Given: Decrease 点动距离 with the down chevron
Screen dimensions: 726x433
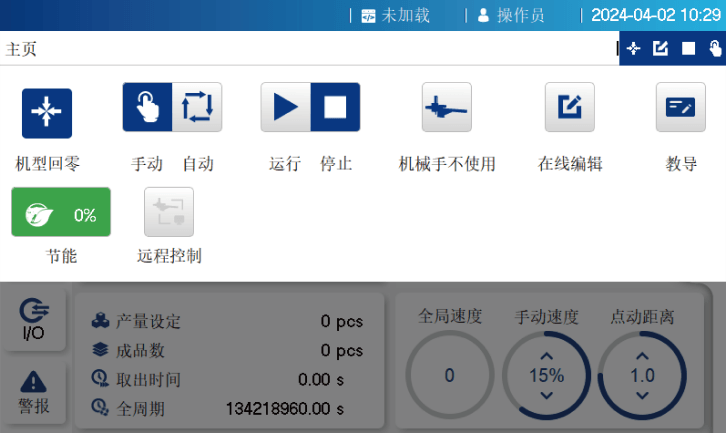Looking at the screenshot, I should pyautogui.click(x=642, y=396).
